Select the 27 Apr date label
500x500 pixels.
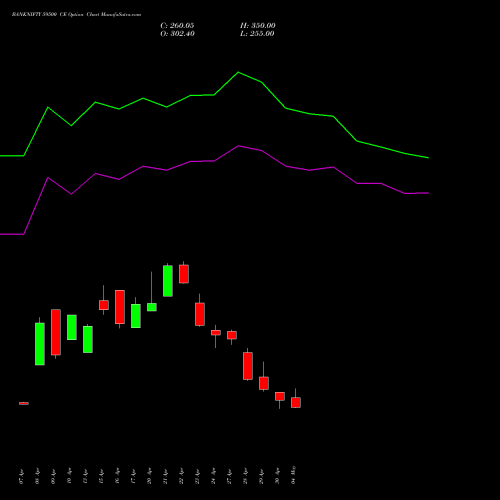[230, 477]
